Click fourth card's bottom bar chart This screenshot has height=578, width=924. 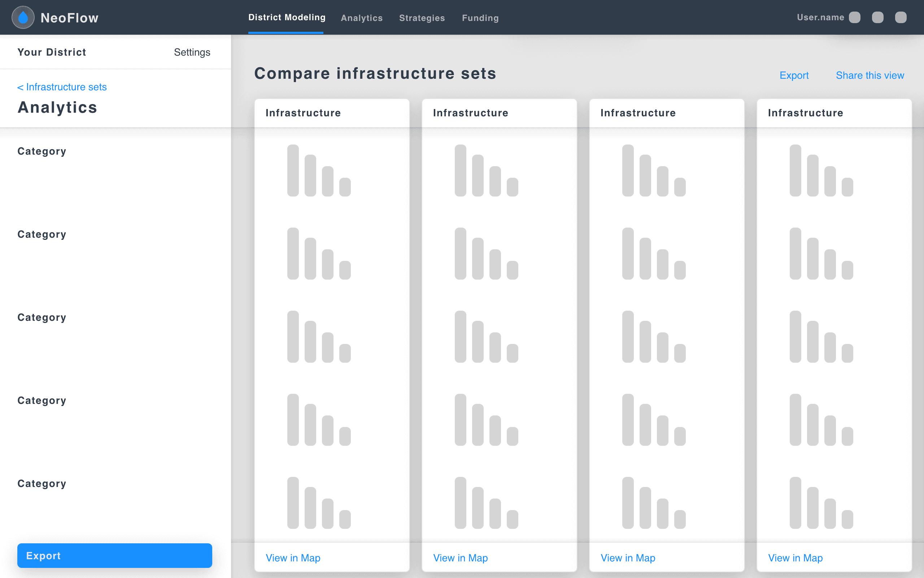[821, 503]
